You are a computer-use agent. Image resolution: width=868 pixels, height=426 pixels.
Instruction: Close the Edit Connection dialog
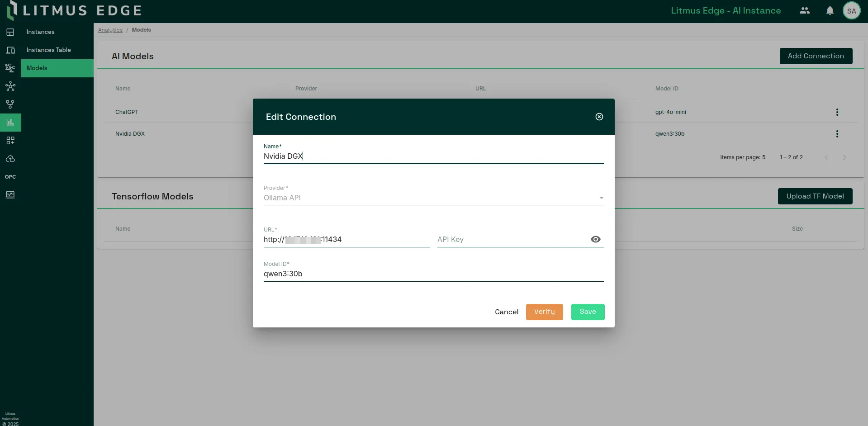599,117
